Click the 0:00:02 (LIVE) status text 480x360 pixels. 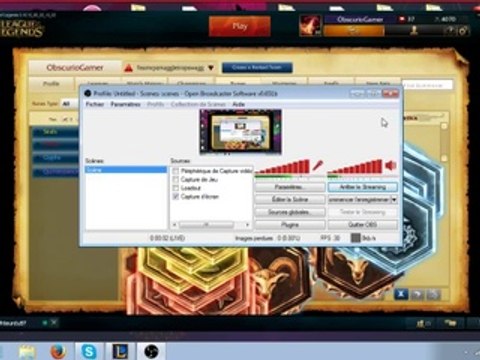point(167,238)
